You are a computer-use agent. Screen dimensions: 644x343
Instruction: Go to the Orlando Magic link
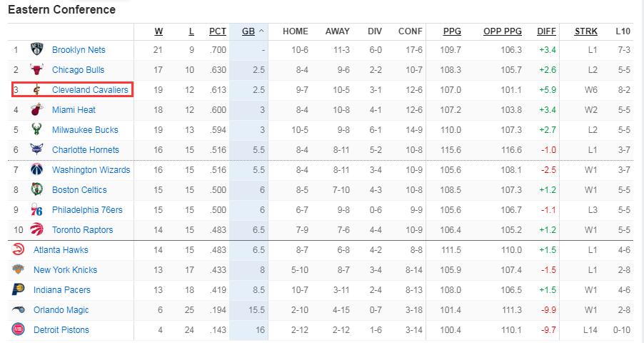(x=61, y=310)
